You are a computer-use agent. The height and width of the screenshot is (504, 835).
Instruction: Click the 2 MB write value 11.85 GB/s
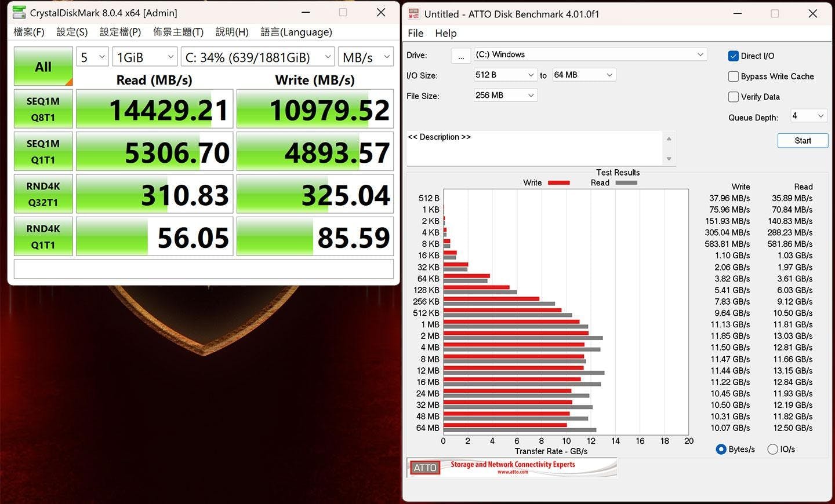pyautogui.click(x=730, y=336)
